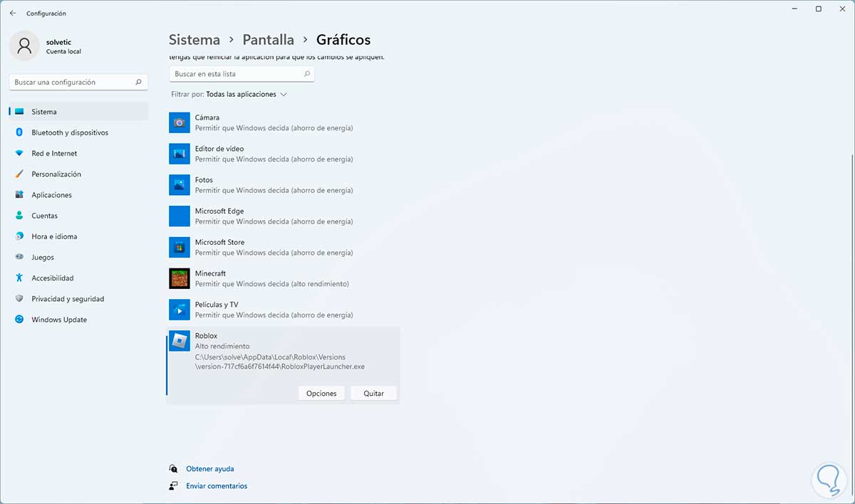855x504 pixels.
Task: Click the Opciones button for Roblox
Action: coord(321,394)
